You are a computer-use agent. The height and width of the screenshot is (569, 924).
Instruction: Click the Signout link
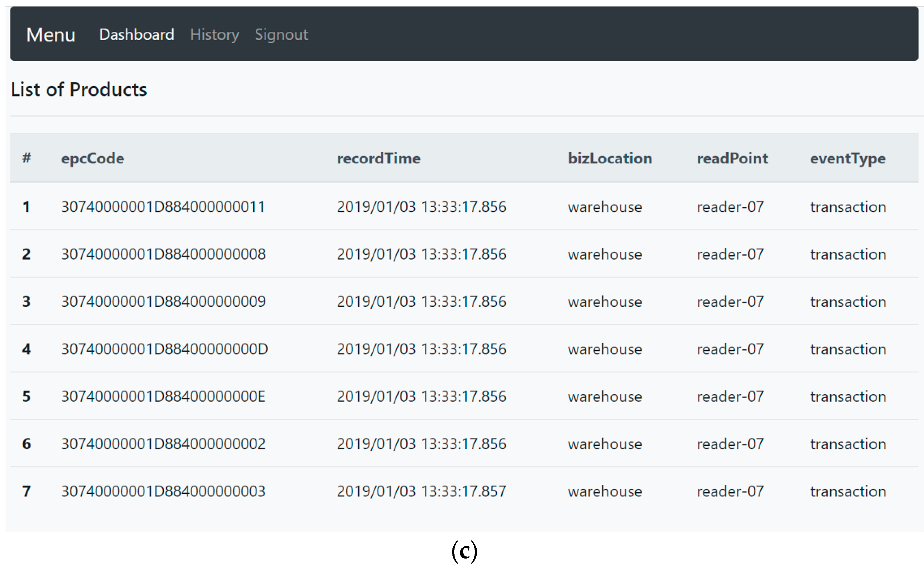[x=281, y=35]
